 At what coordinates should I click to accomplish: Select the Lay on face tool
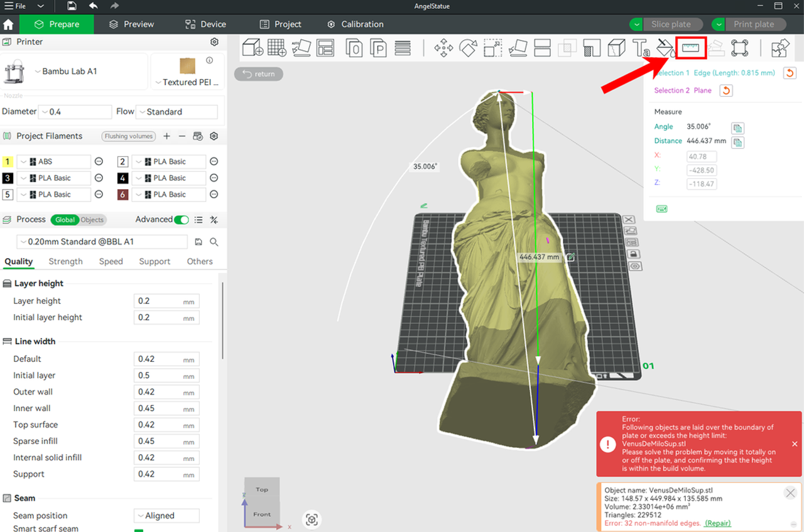point(518,48)
